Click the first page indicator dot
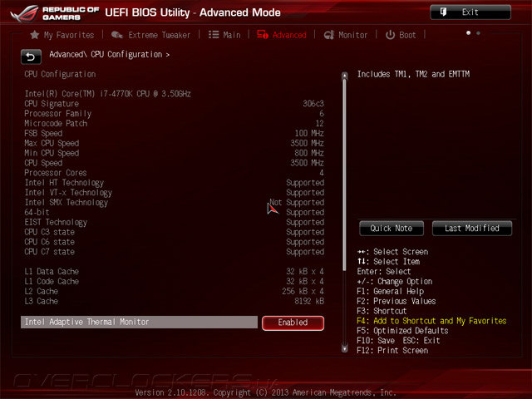Image resolution: width=532 pixels, height=399 pixels. [x=468, y=33]
